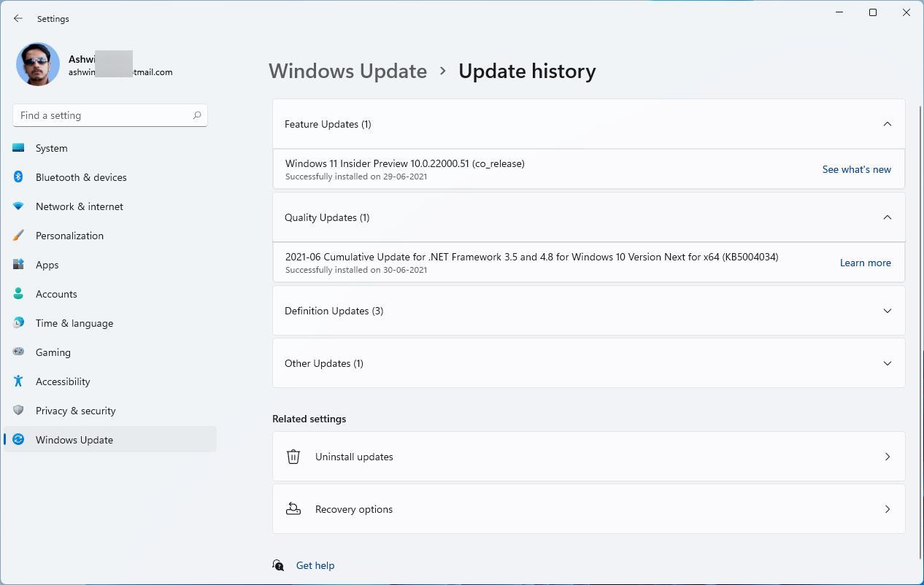Click the account email address text

coord(120,72)
